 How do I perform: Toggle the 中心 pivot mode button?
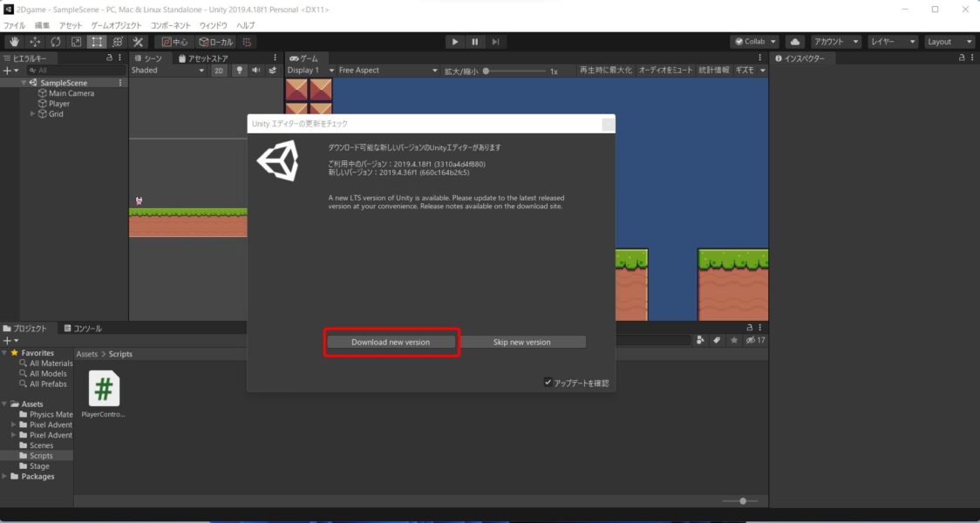pos(174,42)
